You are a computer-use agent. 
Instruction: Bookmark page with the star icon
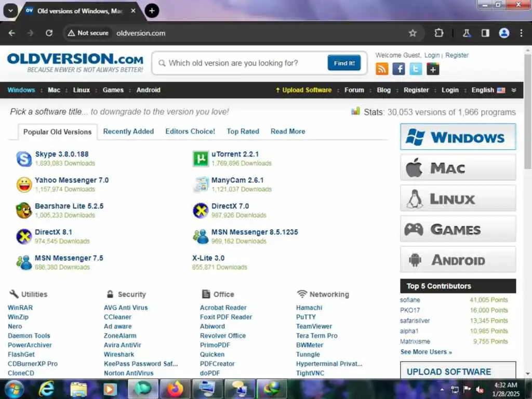(413, 33)
